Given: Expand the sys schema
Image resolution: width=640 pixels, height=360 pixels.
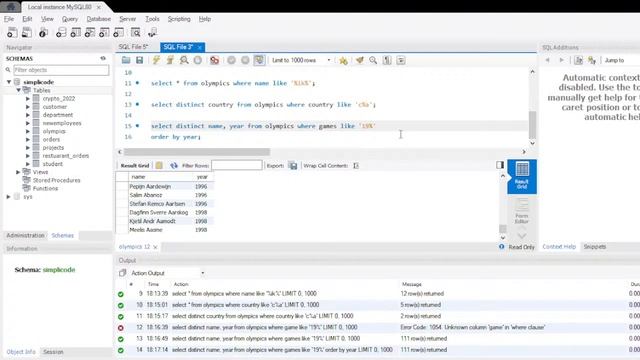Looking at the screenshot, I should [x=9, y=196].
